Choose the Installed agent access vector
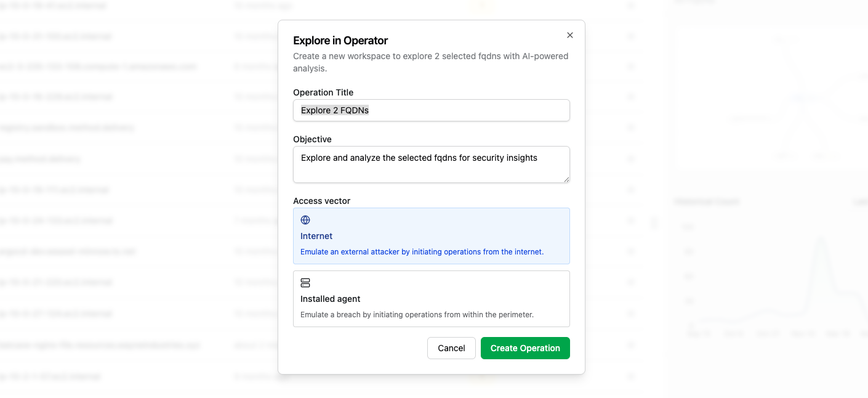This screenshot has height=398, width=868. [x=431, y=299]
